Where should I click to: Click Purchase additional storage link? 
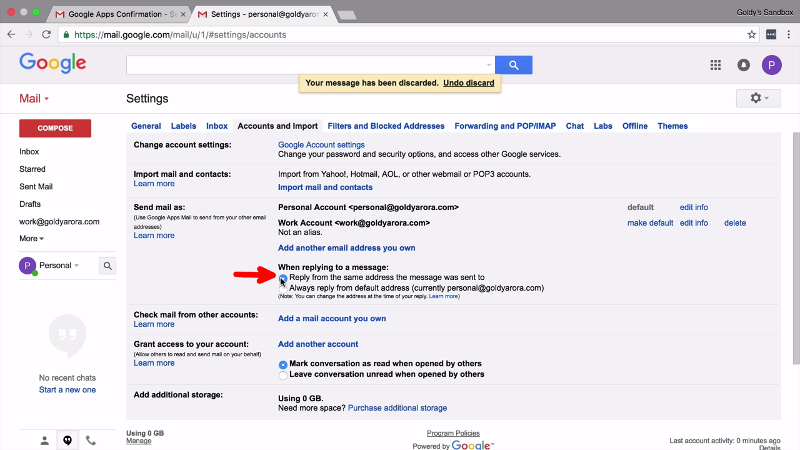point(397,408)
